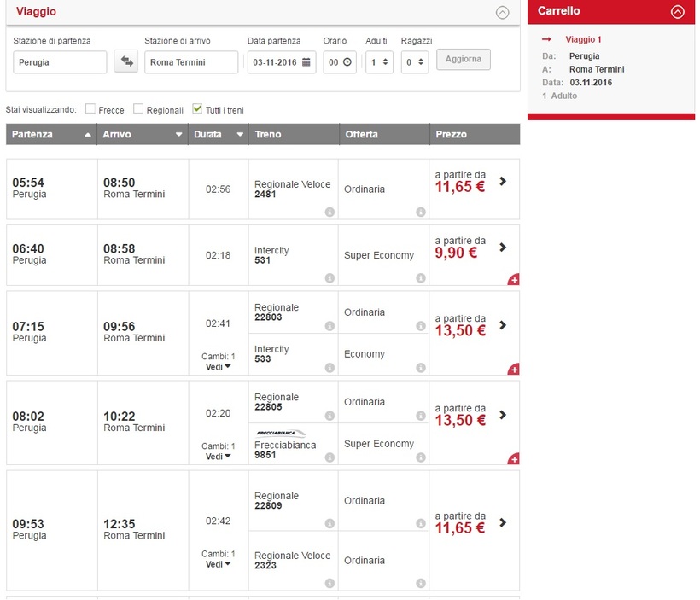Collapse the Viaggio panel
This screenshot has height=600, width=700.
coord(502,12)
